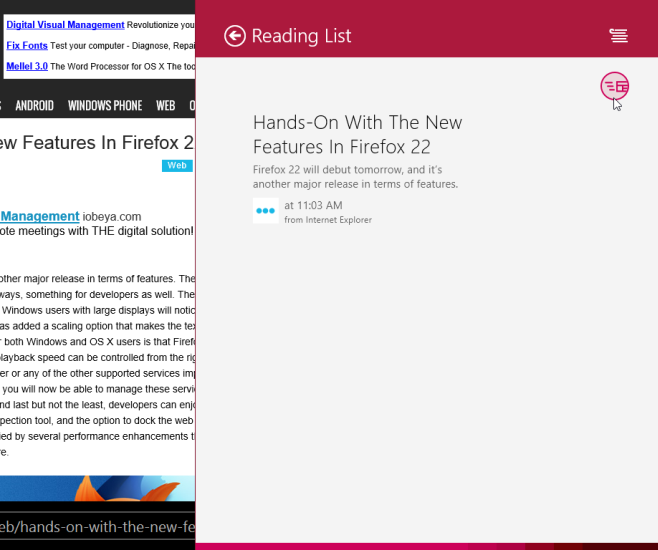Click the pink circular article view icon

pos(614,86)
